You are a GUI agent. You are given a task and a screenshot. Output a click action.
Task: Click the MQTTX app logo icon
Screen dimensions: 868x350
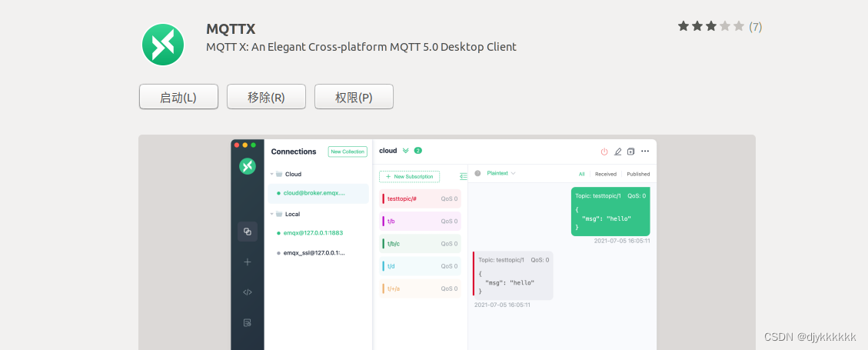click(x=163, y=45)
